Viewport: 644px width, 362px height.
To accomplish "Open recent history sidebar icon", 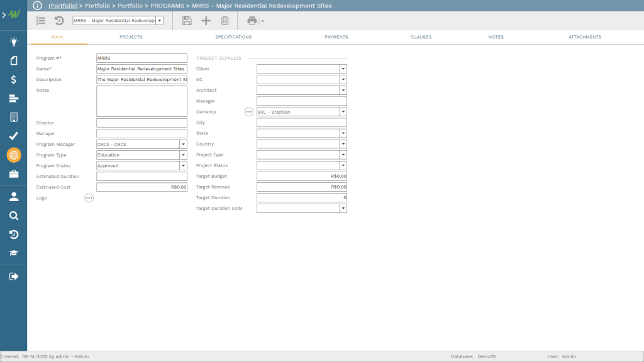I will point(14,234).
